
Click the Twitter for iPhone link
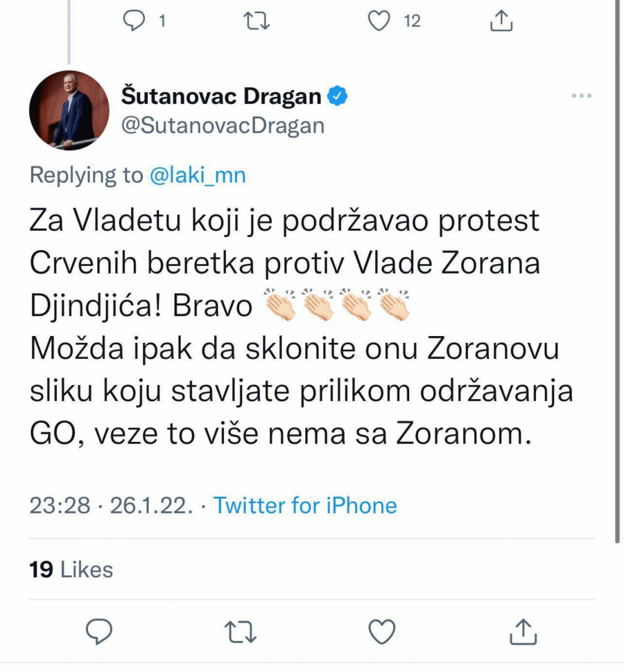[x=306, y=506]
